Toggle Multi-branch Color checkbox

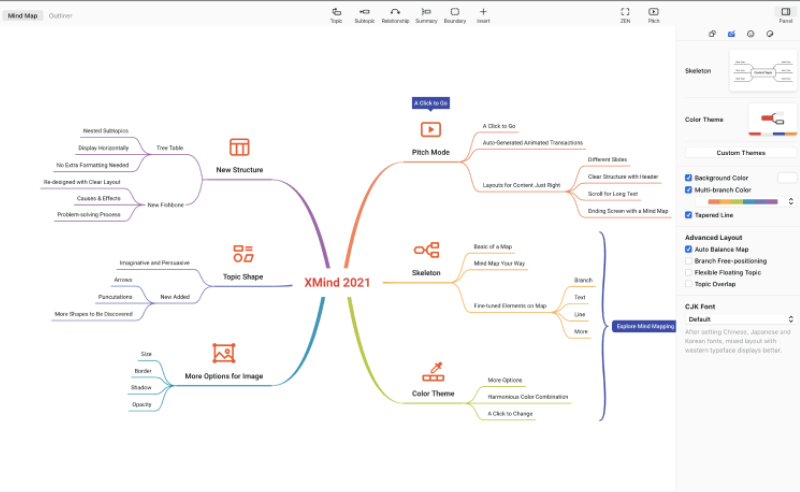(688, 190)
